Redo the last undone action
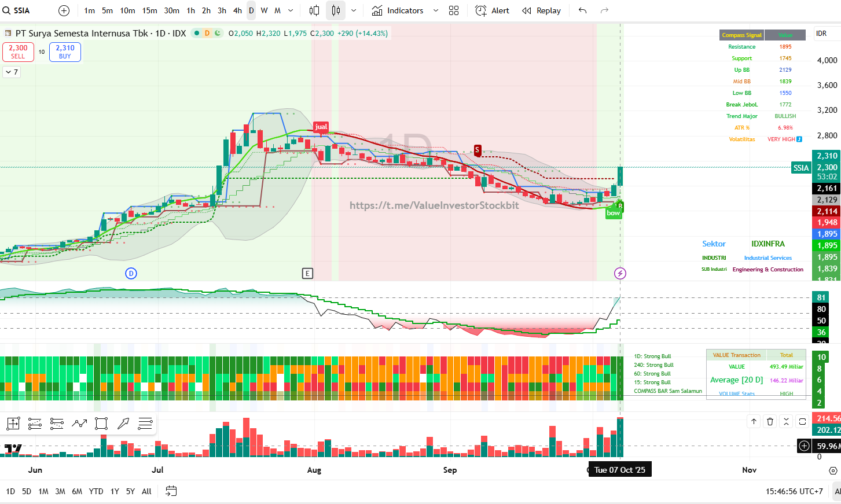Screen dimensions: 841x504 click(x=604, y=10)
